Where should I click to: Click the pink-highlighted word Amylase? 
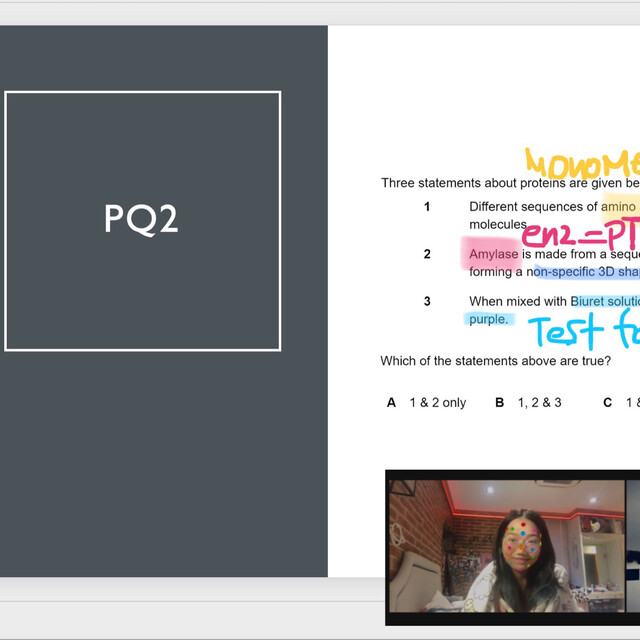coord(493,254)
